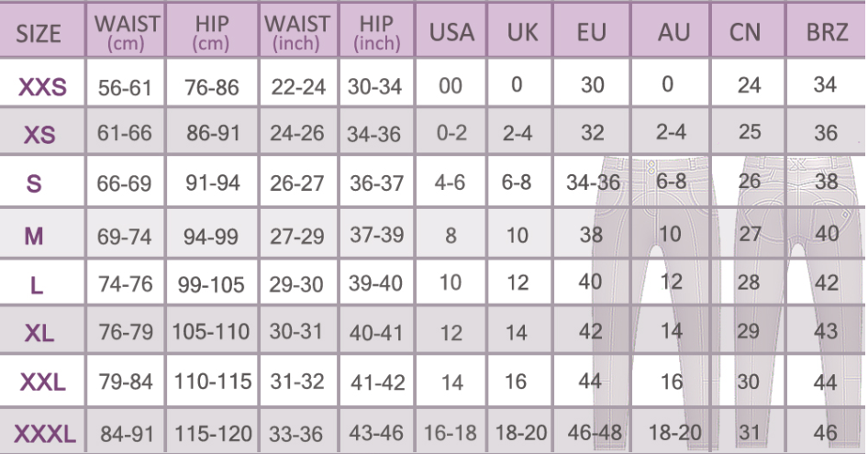Screen dimensions: 868x454
Task: Click the 27-29 waist inch cell
Action: (x=297, y=236)
